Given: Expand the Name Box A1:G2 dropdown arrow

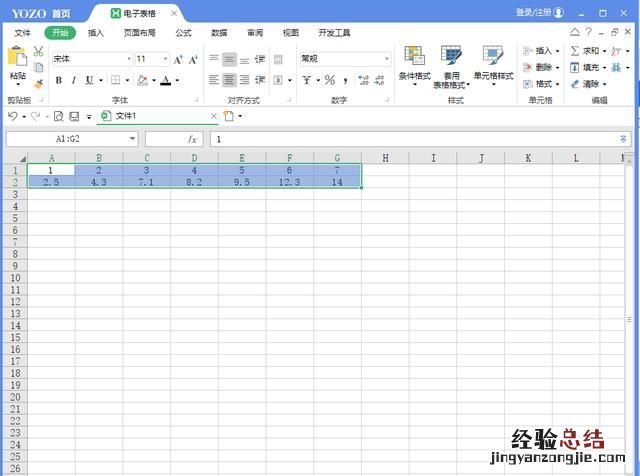Looking at the screenshot, I should (132, 139).
